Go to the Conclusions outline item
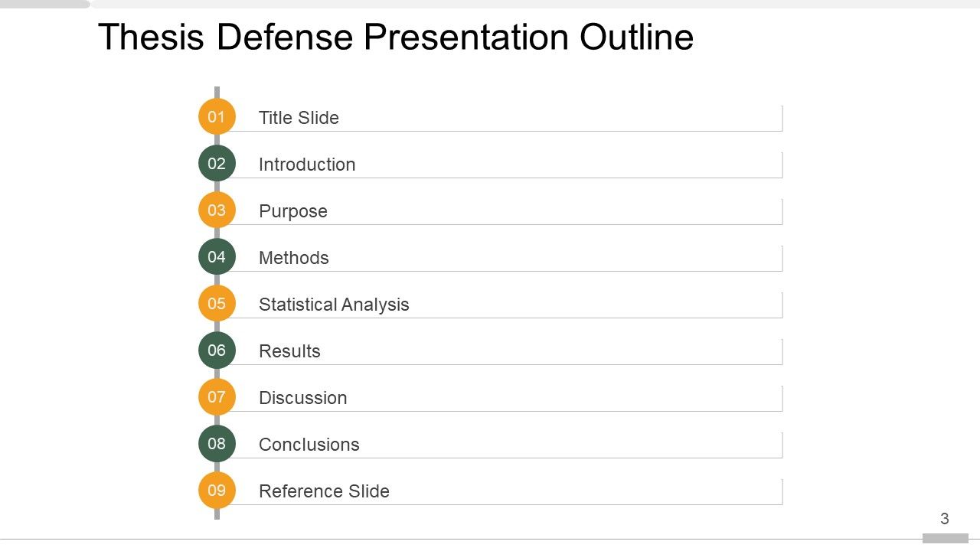The width and height of the screenshot is (980, 551). (x=309, y=445)
